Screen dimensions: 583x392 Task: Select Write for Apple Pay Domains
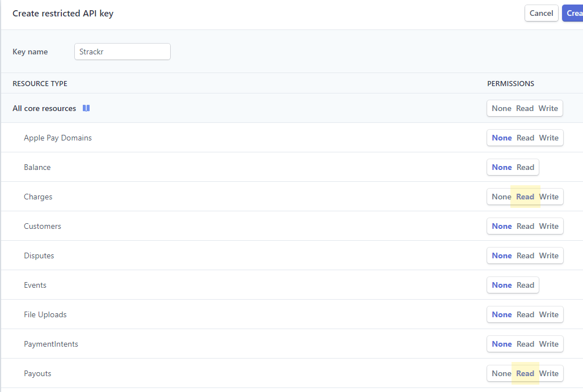coord(549,138)
